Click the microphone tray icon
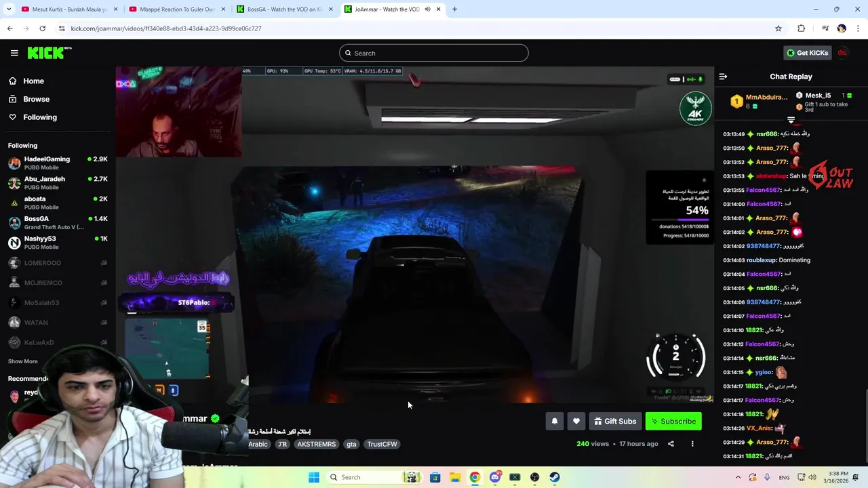868x488 pixels. [767, 477]
